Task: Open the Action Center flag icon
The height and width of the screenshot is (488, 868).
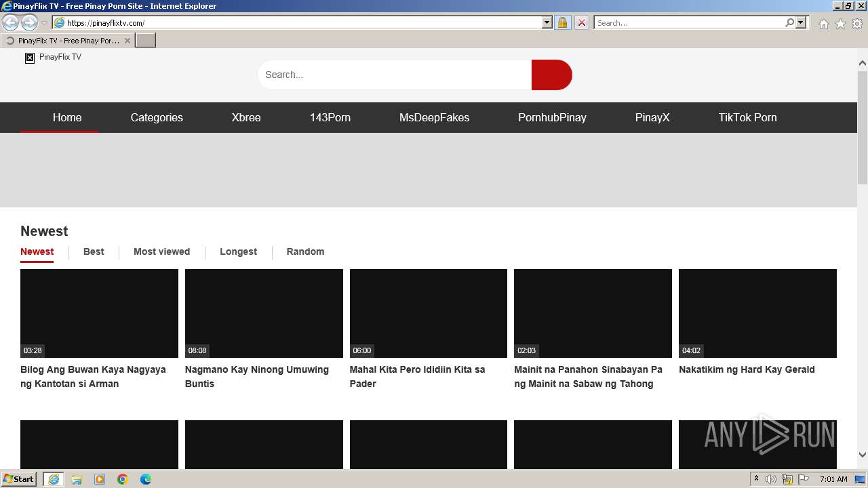Action: point(804,479)
